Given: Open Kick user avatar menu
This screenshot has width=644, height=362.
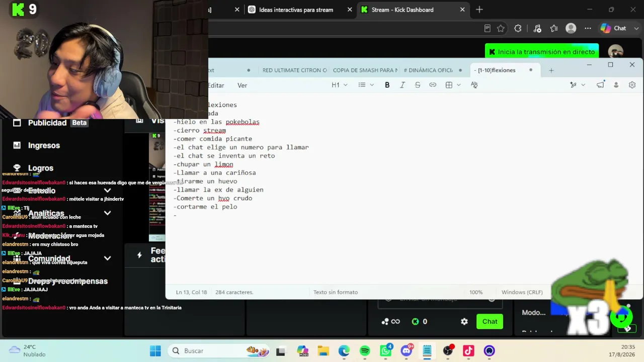Looking at the screenshot, I should pyautogui.click(x=615, y=52).
